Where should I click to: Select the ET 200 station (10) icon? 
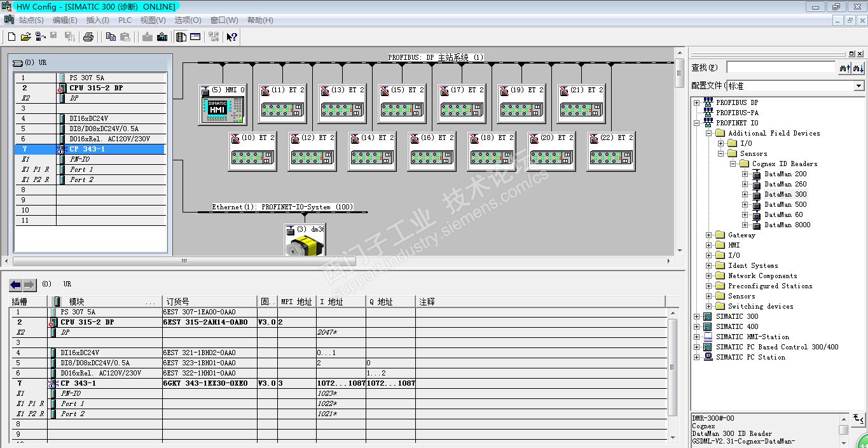coord(252,151)
